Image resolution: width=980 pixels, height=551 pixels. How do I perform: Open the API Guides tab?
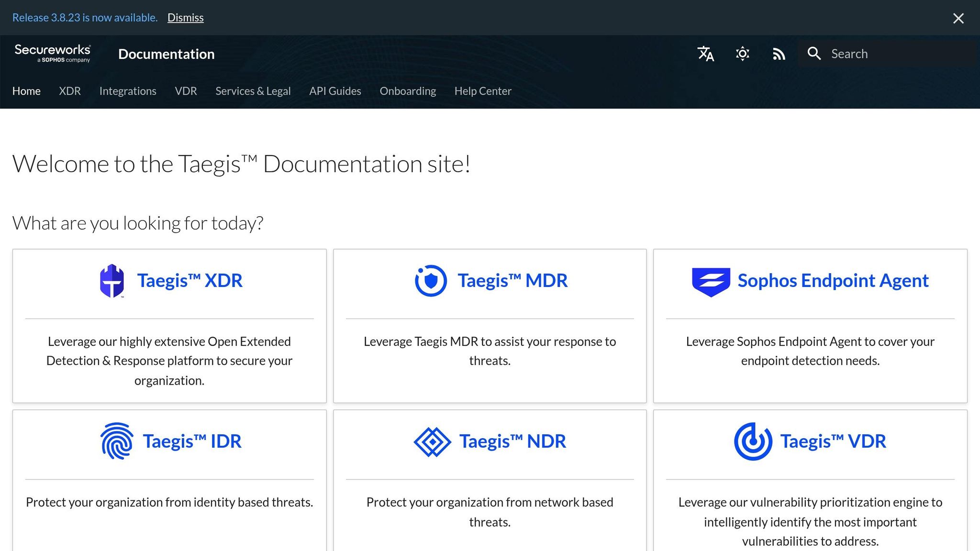pyautogui.click(x=335, y=91)
